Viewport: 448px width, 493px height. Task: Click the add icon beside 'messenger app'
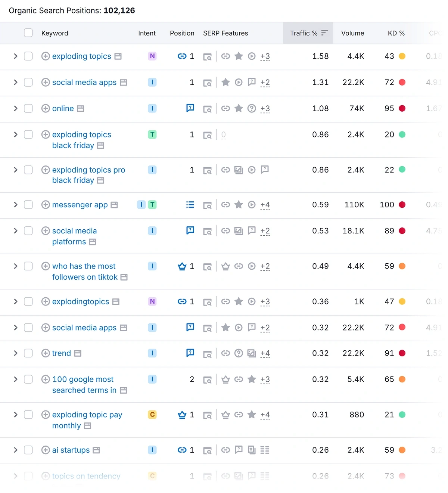click(46, 205)
